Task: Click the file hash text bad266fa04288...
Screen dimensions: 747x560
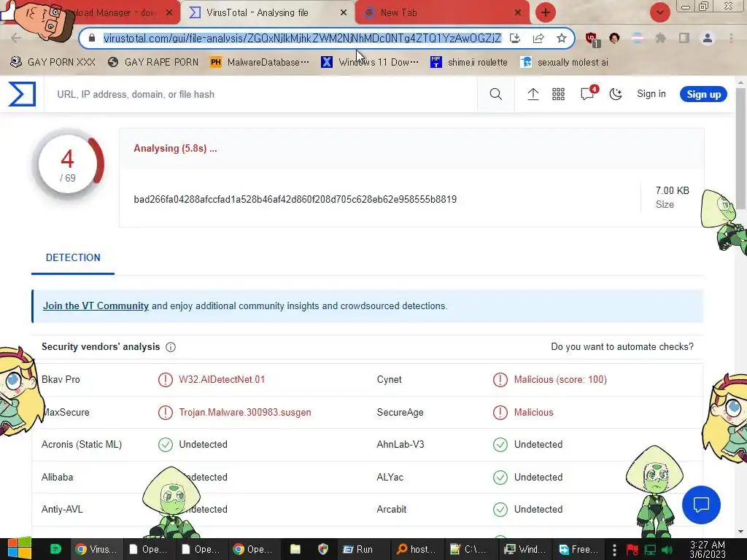Action: point(295,199)
